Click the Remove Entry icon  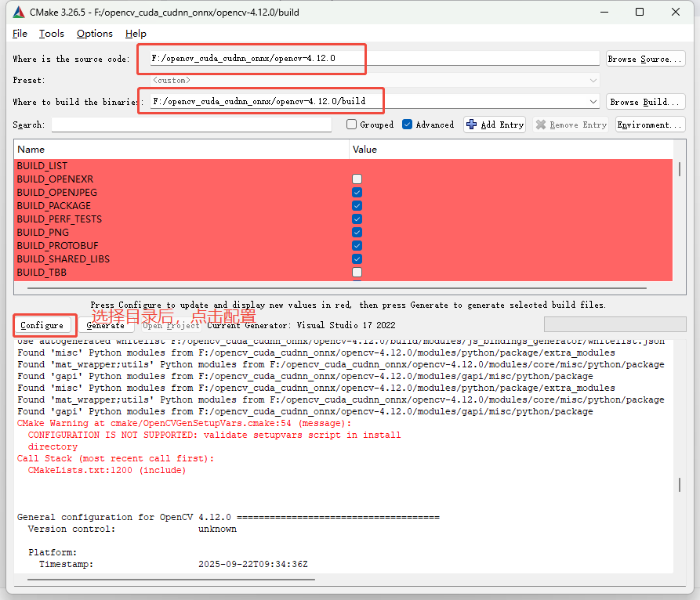pyautogui.click(x=541, y=125)
